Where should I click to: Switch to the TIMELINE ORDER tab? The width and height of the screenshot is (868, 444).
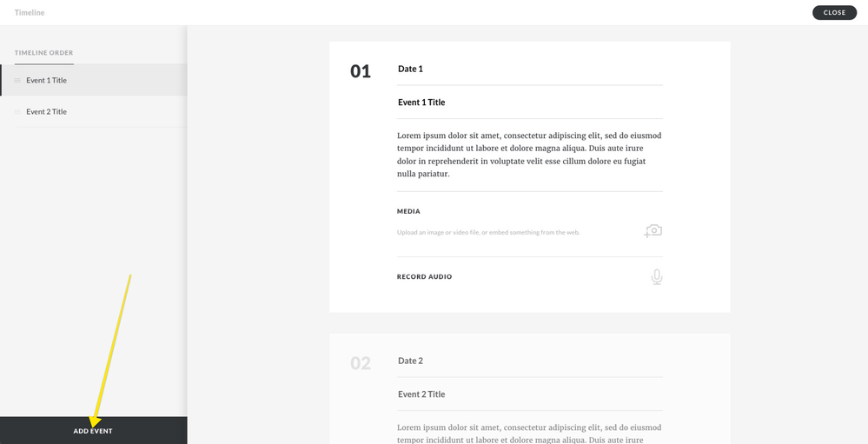[43, 53]
